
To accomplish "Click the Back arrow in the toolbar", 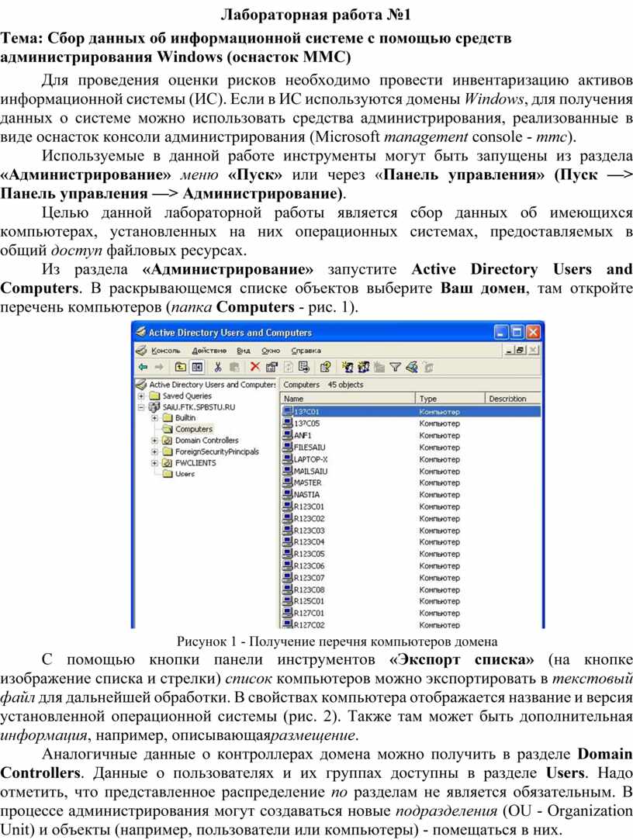I will (x=143, y=367).
